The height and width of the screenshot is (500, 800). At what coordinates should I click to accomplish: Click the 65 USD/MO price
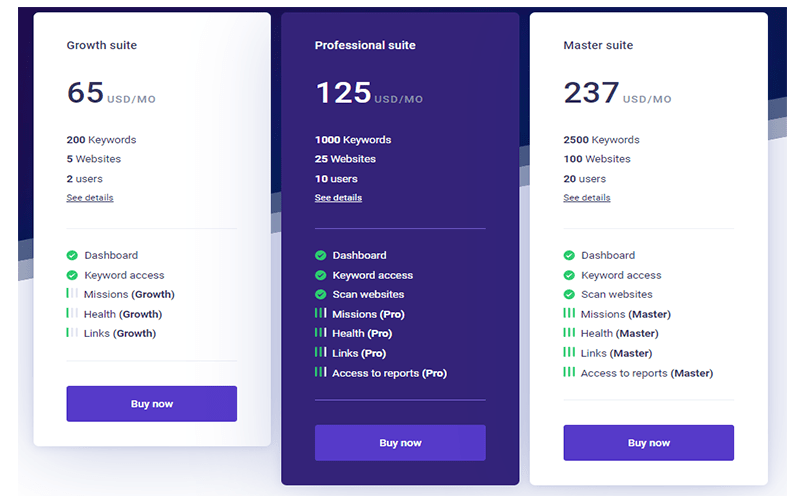click(111, 92)
